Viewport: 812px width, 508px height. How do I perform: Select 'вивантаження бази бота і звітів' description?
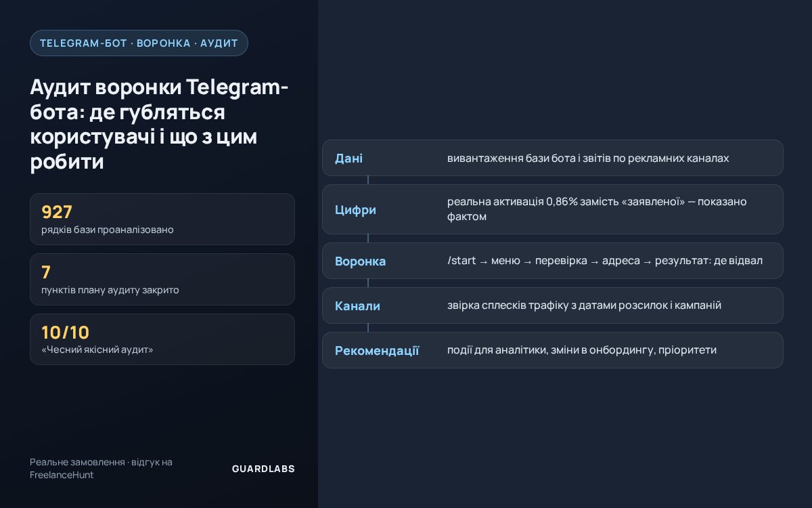588,158
